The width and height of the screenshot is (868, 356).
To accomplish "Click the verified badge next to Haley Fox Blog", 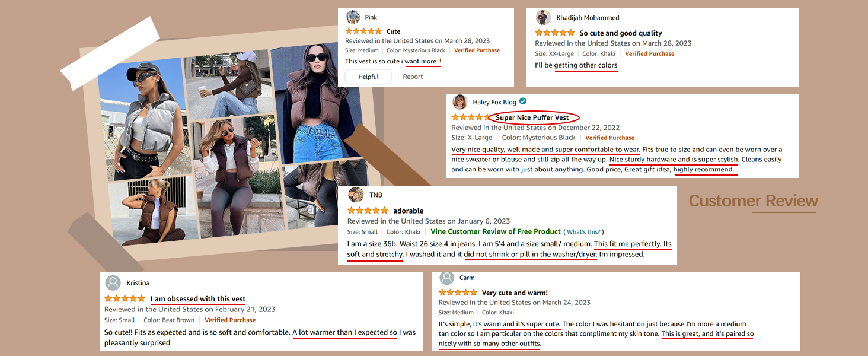I will point(523,101).
